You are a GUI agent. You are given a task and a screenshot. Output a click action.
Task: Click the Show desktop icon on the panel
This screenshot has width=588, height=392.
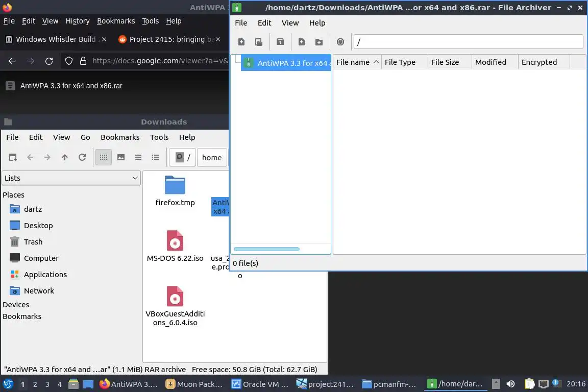(x=88, y=384)
